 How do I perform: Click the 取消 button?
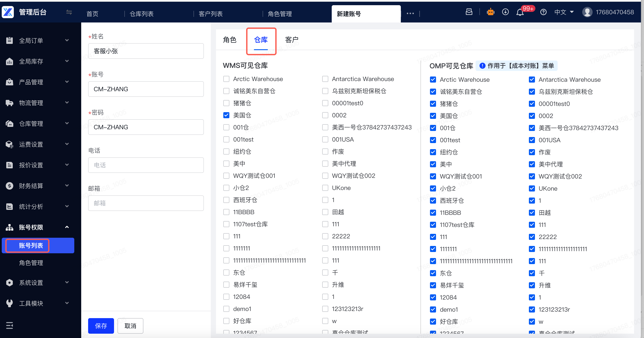coord(130,325)
